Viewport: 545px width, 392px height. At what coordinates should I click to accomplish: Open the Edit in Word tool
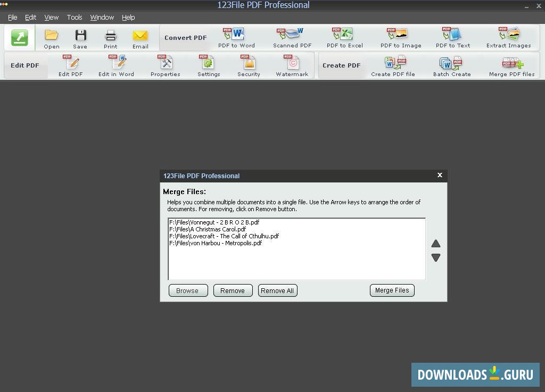116,66
